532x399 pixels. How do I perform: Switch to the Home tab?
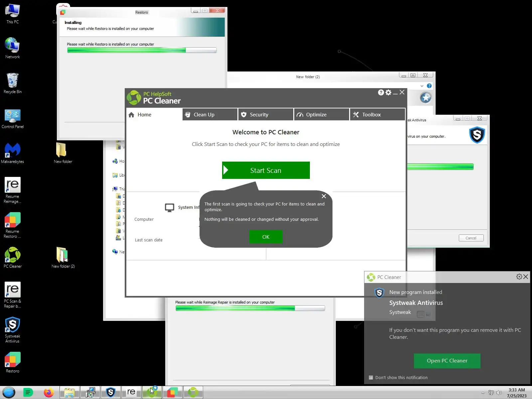click(x=154, y=114)
